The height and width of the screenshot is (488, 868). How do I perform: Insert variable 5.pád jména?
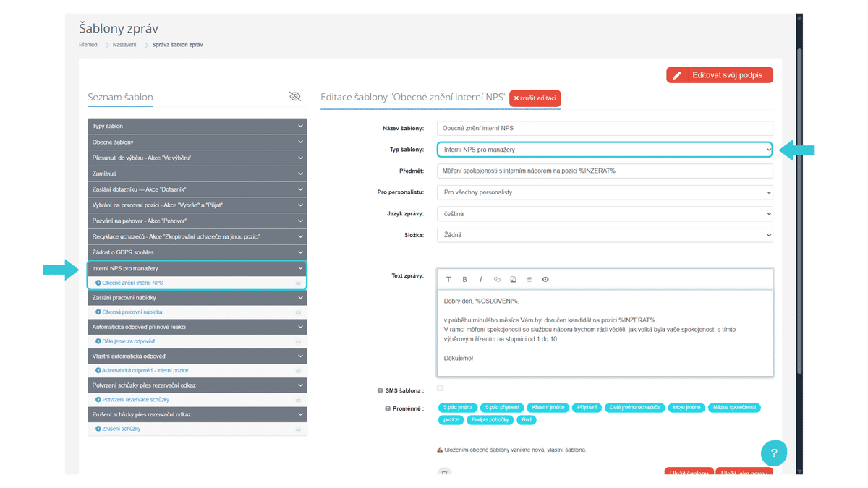coord(457,408)
